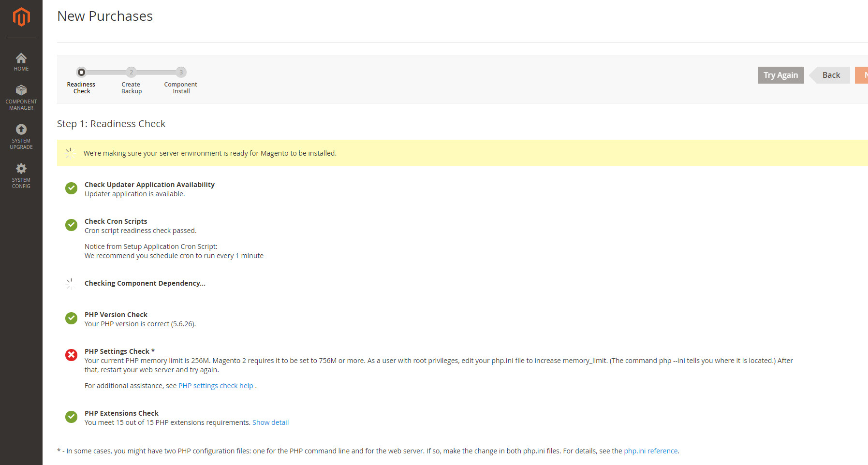Select the Readiness Check step marker

(x=82, y=73)
